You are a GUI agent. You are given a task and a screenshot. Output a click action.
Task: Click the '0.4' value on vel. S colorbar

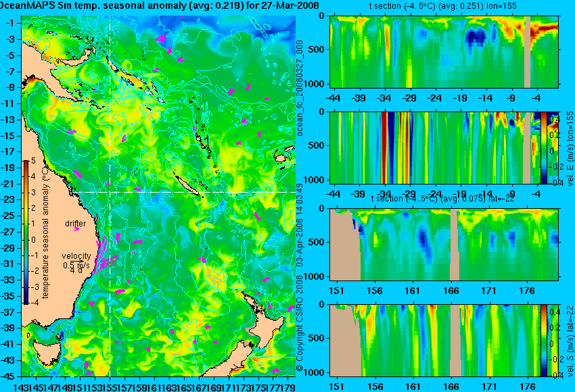[x=554, y=312]
